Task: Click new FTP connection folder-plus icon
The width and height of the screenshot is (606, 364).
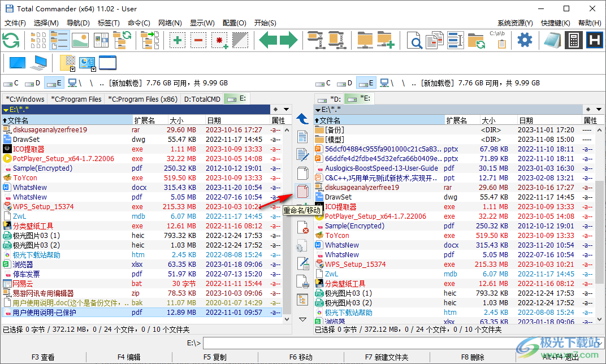Action: coord(386,40)
